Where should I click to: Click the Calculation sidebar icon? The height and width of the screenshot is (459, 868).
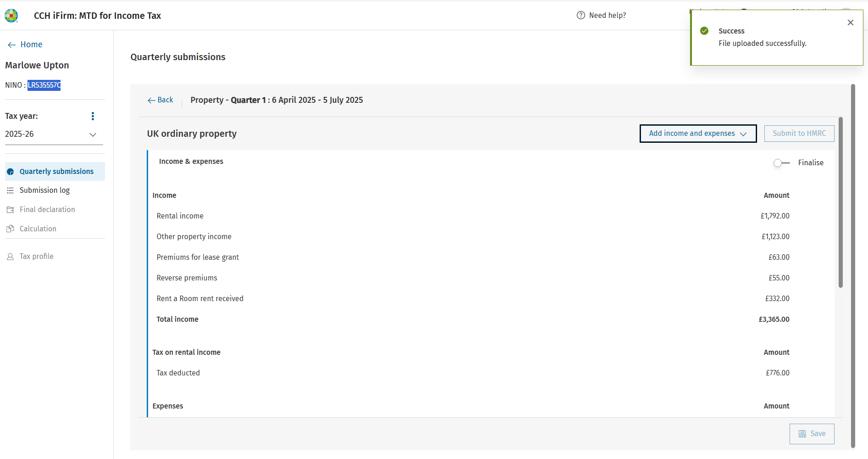(x=10, y=229)
